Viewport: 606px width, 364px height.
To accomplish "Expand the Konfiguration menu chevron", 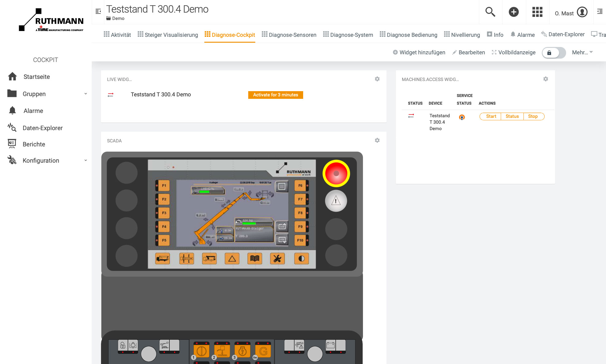I will pyautogui.click(x=86, y=161).
